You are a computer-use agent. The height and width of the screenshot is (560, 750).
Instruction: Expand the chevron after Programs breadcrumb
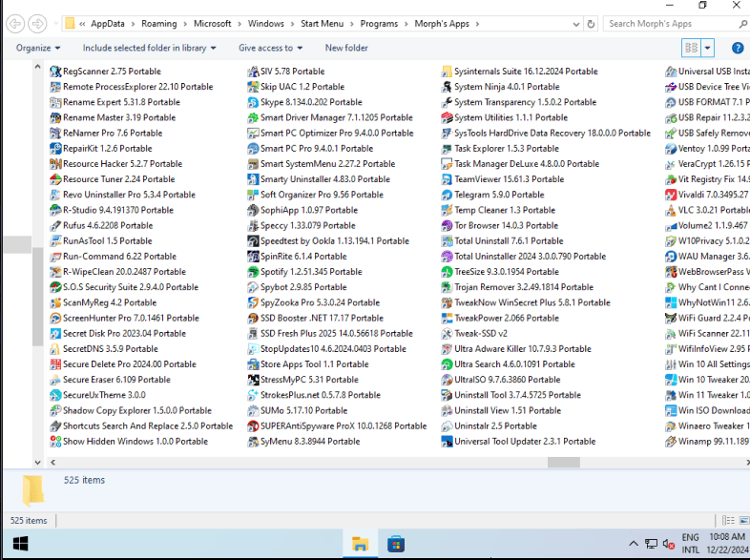pyautogui.click(x=406, y=24)
